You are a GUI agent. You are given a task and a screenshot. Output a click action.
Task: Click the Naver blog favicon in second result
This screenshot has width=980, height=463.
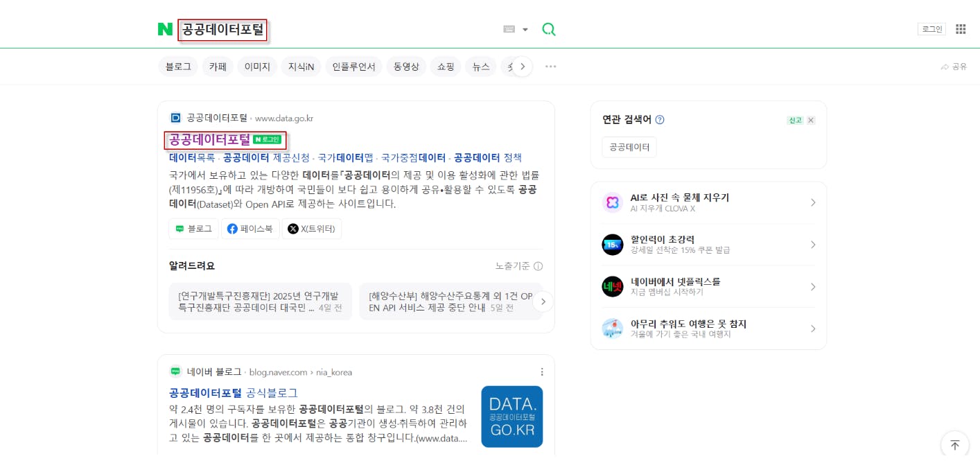(175, 372)
